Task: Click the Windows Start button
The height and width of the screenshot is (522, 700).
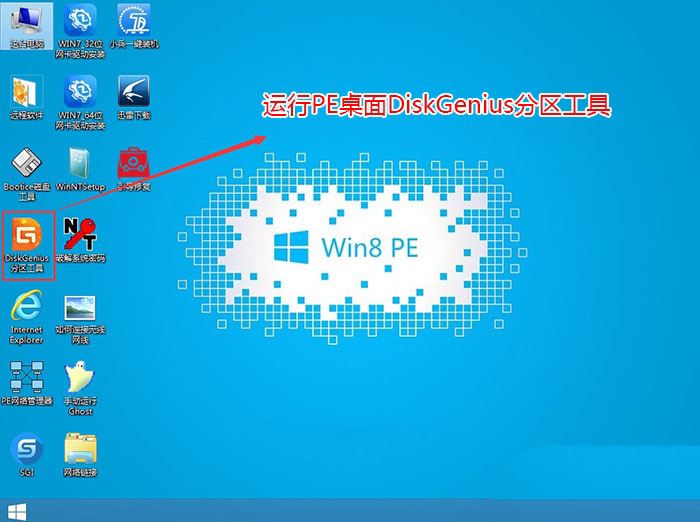Action: coord(13,512)
